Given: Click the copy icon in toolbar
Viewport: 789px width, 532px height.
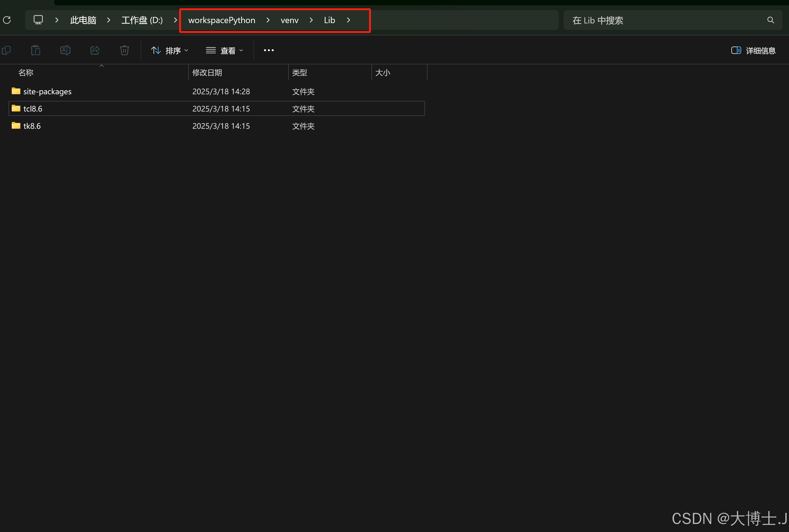Looking at the screenshot, I should [x=6, y=51].
